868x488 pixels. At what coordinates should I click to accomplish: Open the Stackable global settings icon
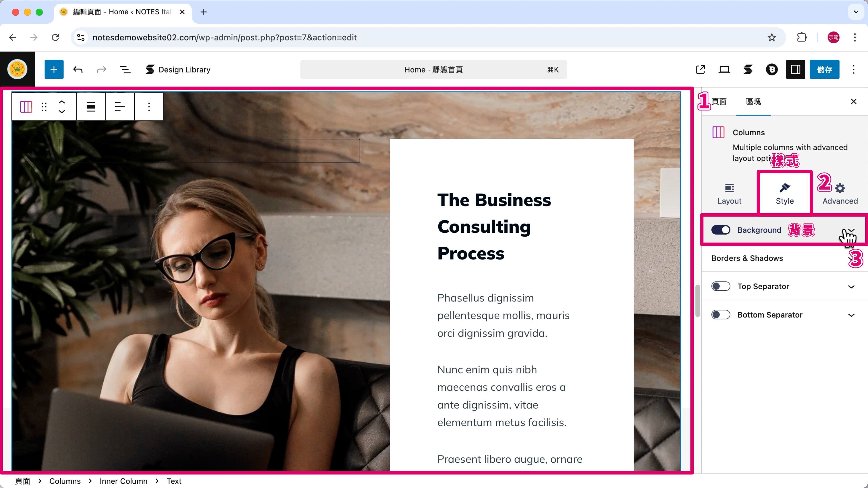(x=748, y=69)
